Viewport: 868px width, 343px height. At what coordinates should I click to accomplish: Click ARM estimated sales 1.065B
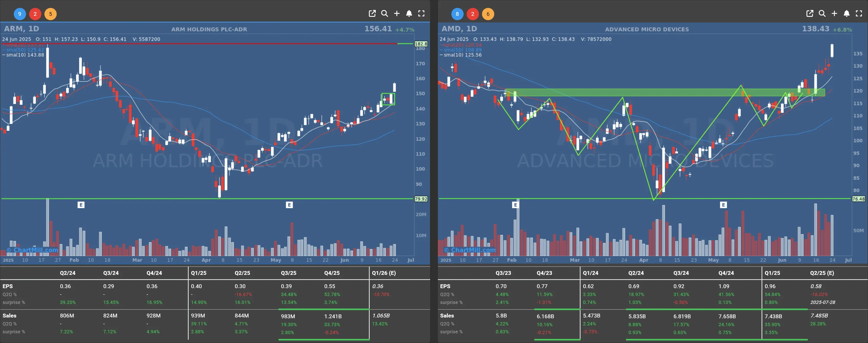point(381,316)
